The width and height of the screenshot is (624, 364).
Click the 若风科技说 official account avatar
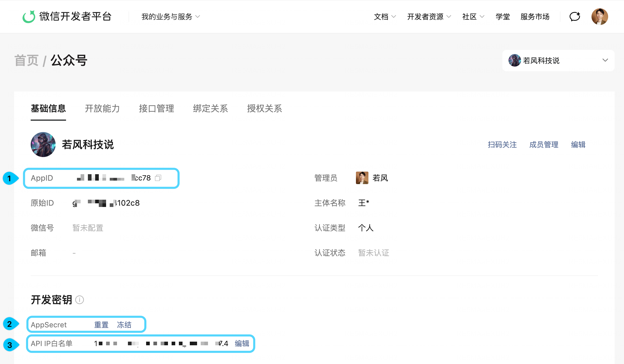[43, 145]
